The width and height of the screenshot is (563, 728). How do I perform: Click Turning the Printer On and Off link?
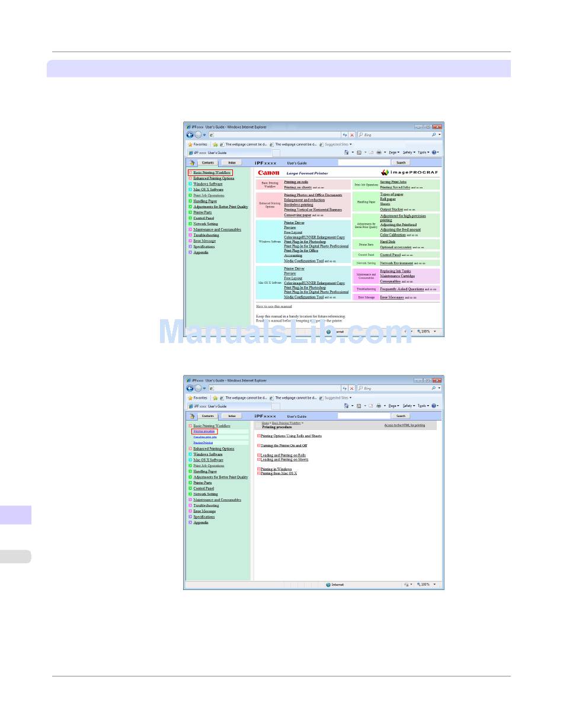pyautogui.click(x=284, y=445)
